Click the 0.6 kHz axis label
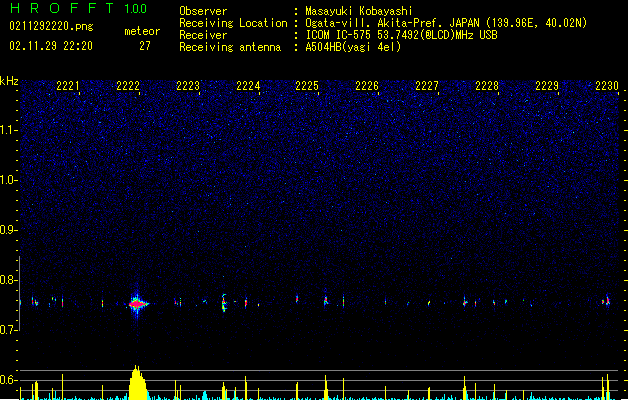The width and height of the screenshot is (629, 400). [x=9, y=380]
